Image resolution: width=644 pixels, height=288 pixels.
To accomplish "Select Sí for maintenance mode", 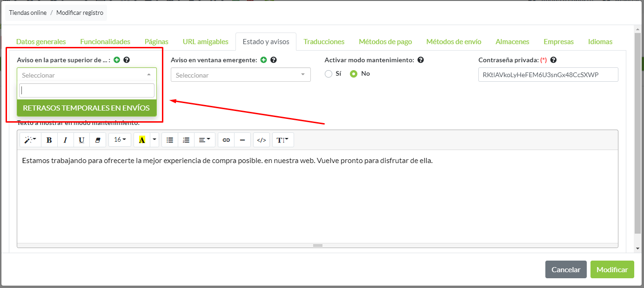I will point(329,74).
